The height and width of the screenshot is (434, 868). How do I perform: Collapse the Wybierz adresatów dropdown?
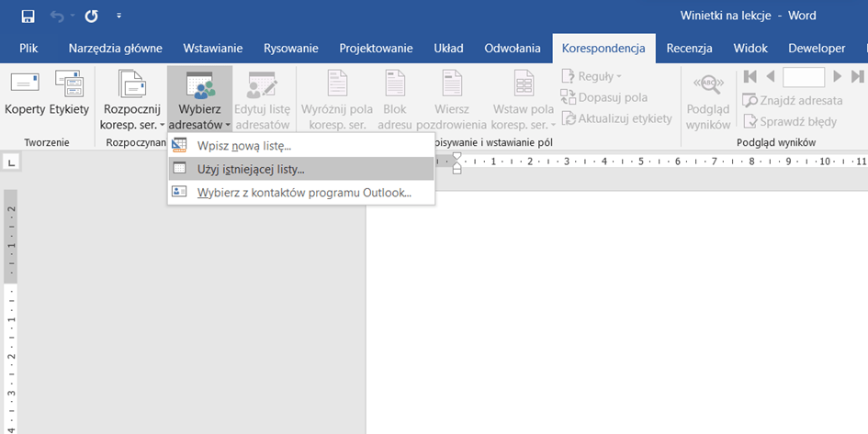pyautogui.click(x=200, y=101)
